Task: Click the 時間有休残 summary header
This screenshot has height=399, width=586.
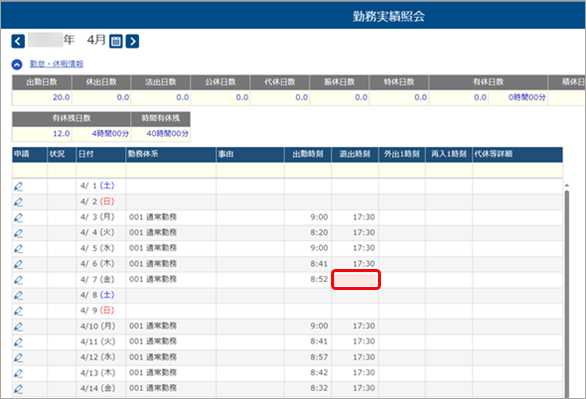Action: point(161,118)
